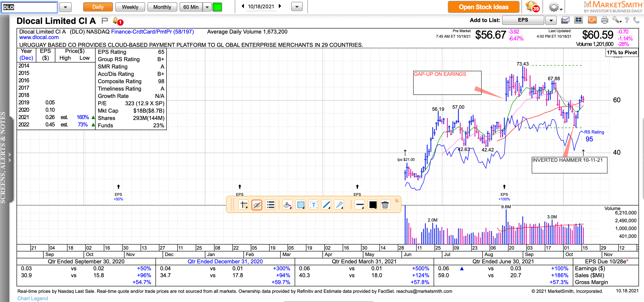Go to previous date arrow

click(243, 6)
